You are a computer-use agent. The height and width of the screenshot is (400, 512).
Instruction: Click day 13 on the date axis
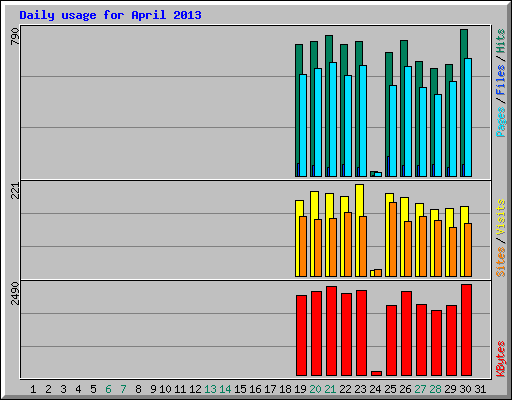[x=210, y=389]
